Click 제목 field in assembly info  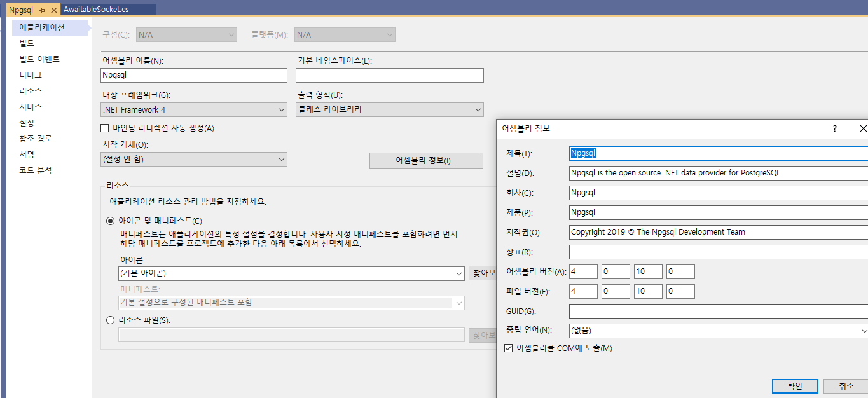pyautogui.click(x=719, y=153)
